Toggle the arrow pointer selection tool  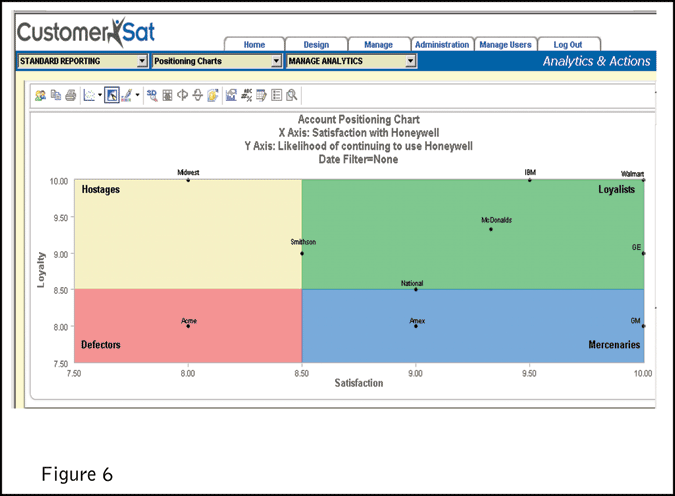112,96
